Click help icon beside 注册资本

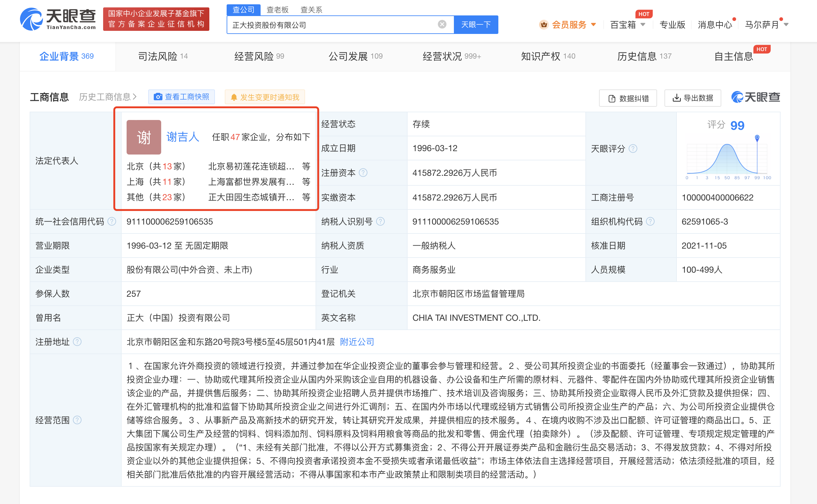pos(363,173)
